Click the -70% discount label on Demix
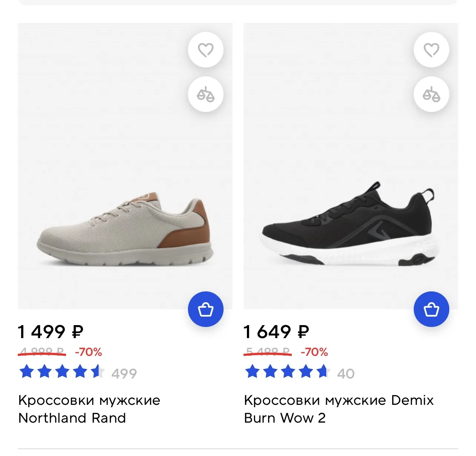The image size is (476, 456). (314, 352)
